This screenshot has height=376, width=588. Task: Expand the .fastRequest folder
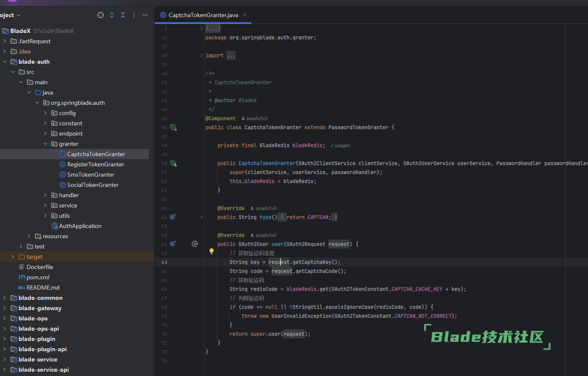(x=5, y=41)
